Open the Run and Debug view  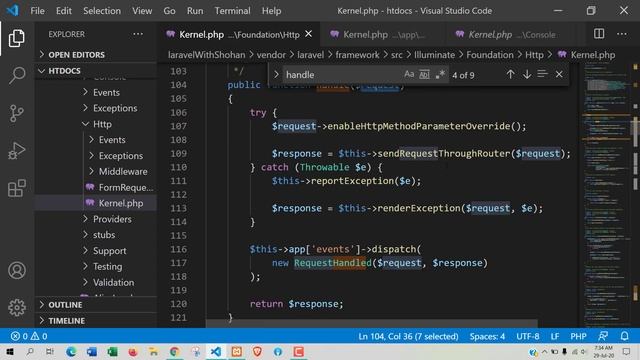click(x=16, y=151)
